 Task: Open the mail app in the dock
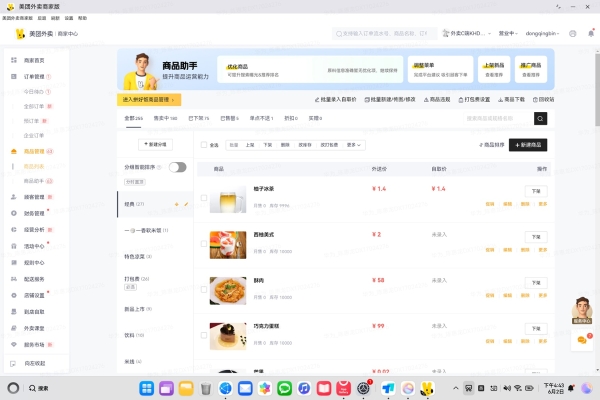[245, 389]
